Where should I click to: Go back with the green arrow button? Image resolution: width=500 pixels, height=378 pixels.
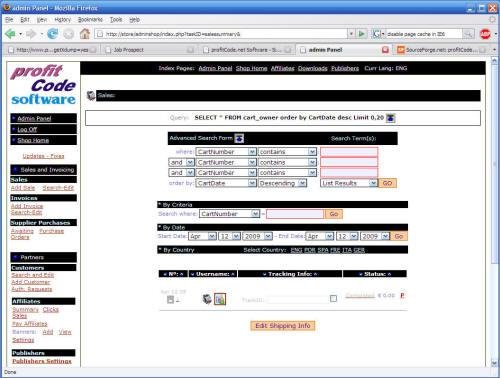tap(11, 34)
